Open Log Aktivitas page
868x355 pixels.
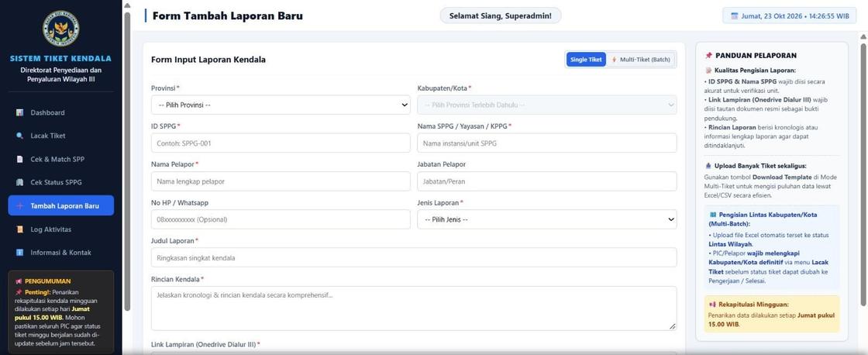61,229
